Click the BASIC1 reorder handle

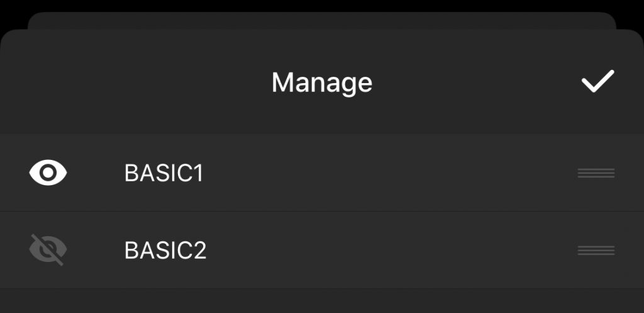point(596,173)
